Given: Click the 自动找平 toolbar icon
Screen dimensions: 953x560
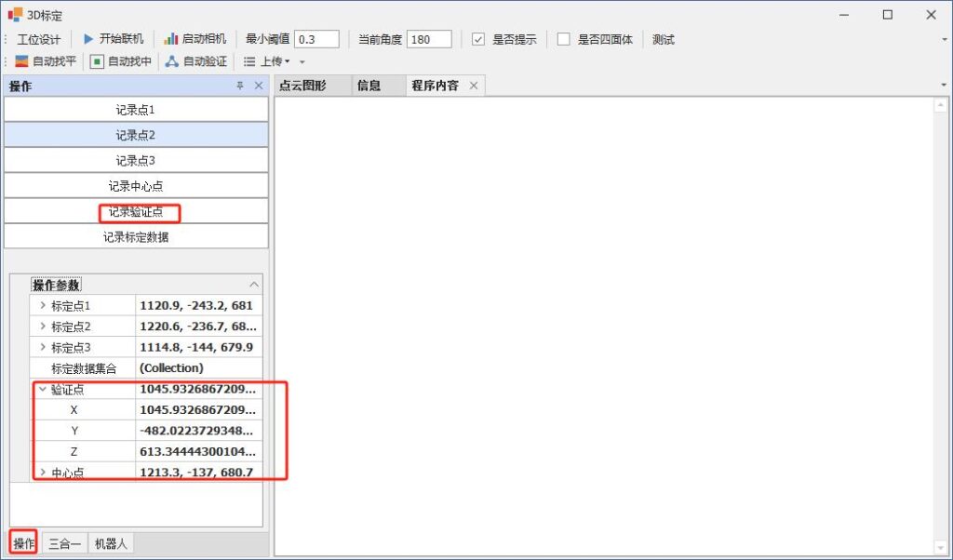Looking at the screenshot, I should click(21, 61).
